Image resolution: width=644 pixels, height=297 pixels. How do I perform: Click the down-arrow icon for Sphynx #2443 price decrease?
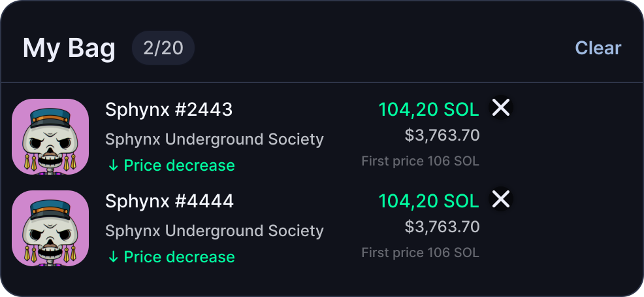pyautogui.click(x=113, y=166)
